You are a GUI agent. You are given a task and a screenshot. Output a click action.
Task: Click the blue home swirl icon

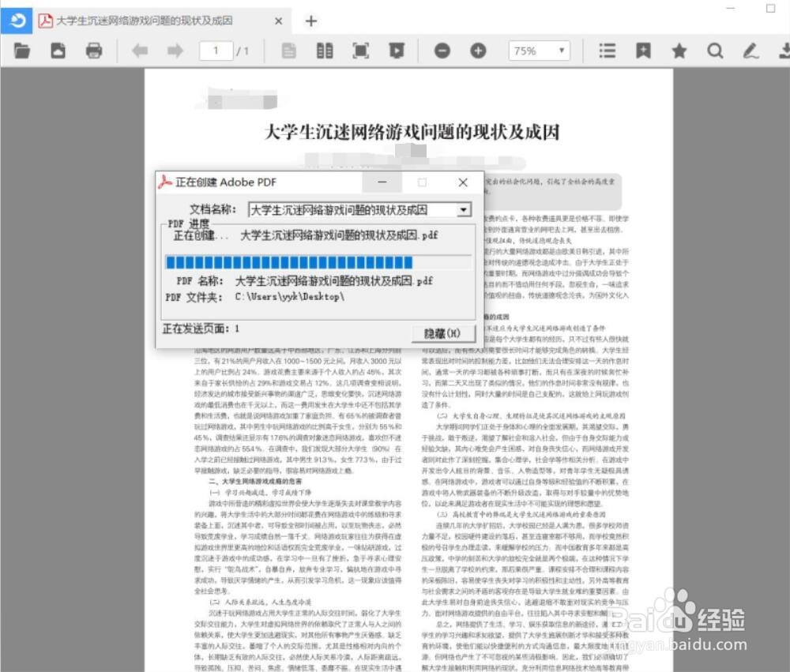17,21
